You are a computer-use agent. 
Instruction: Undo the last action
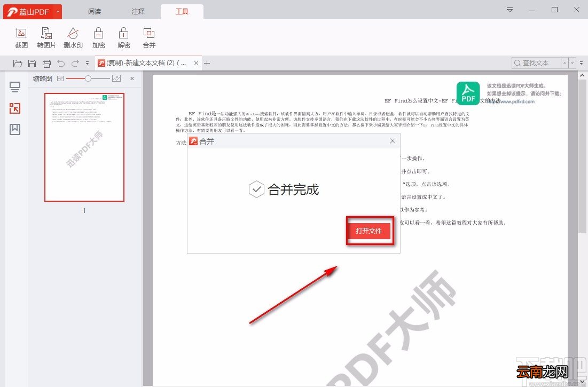pos(61,64)
